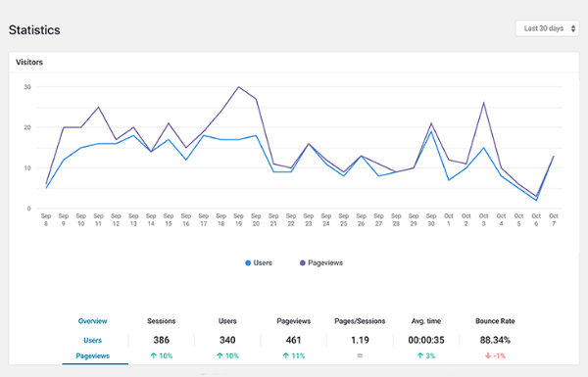Click the Avg. time up arrow
This screenshot has width=588, height=377.
(420, 355)
